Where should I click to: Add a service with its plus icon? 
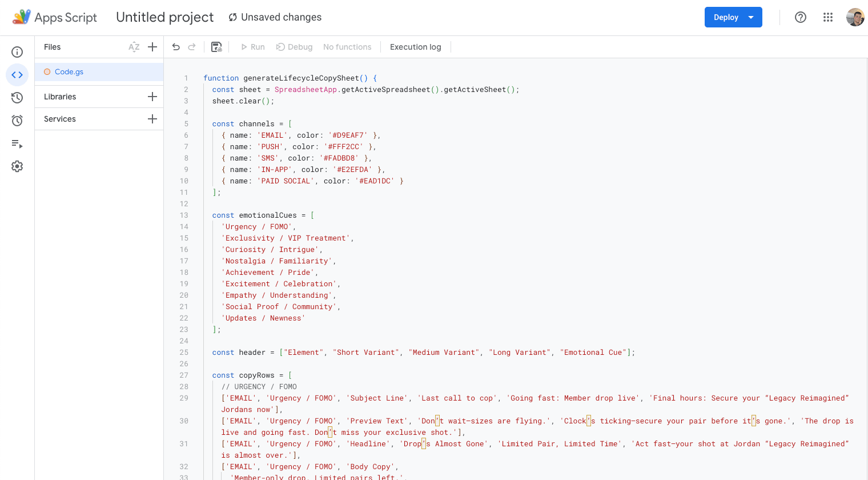pyautogui.click(x=152, y=119)
